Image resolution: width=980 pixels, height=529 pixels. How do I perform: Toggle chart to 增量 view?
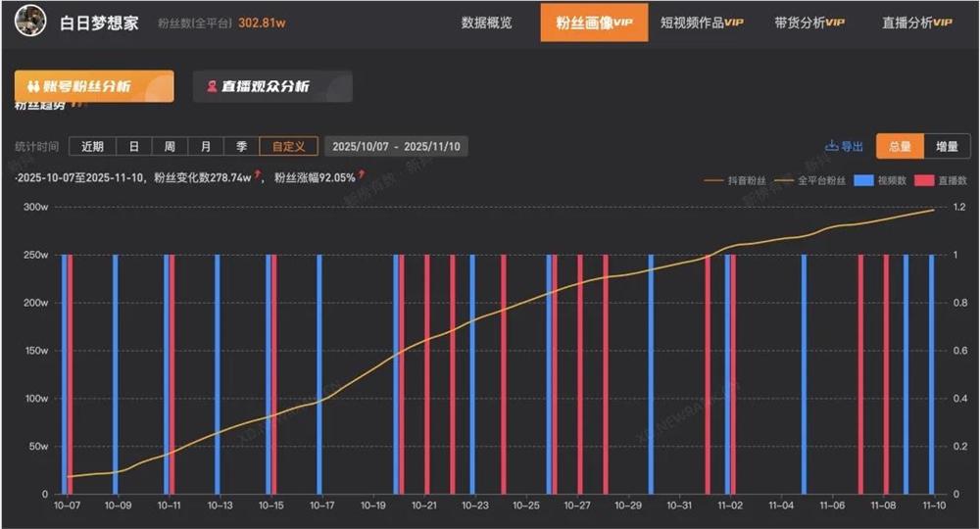click(947, 146)
